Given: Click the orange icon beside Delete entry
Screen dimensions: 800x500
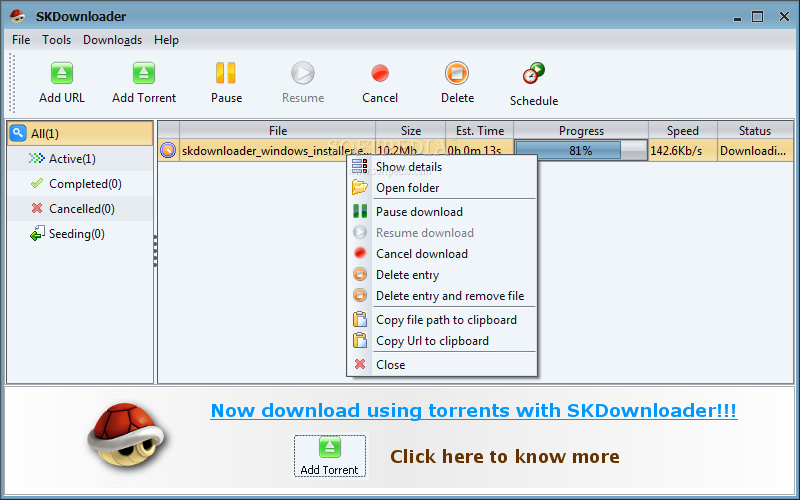Looking at the screenshot, I should pyautogui.click(x=360, y=274).
